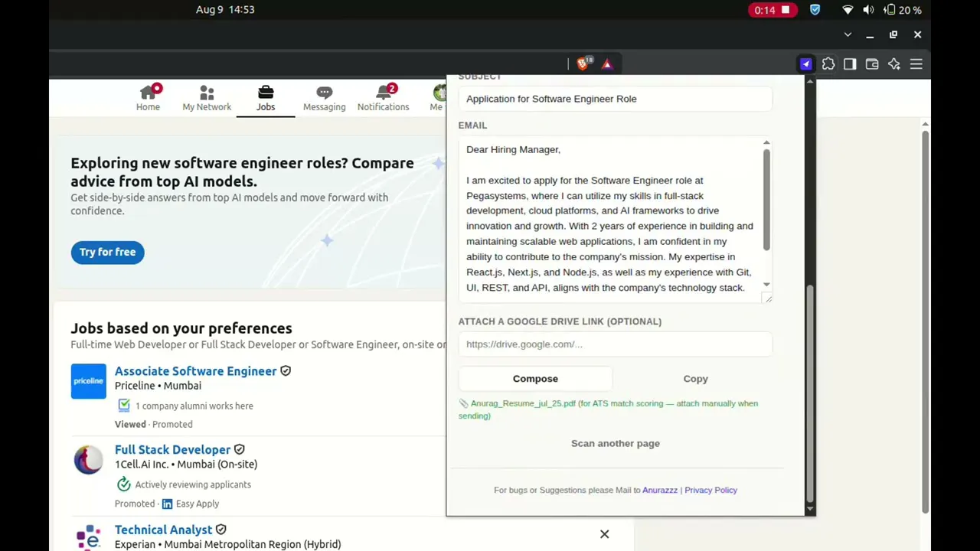The image size is (980, 551).
Task: Dismiss the Technical Analyst job card
Action: pyautogui.click(x=604, y=534)
